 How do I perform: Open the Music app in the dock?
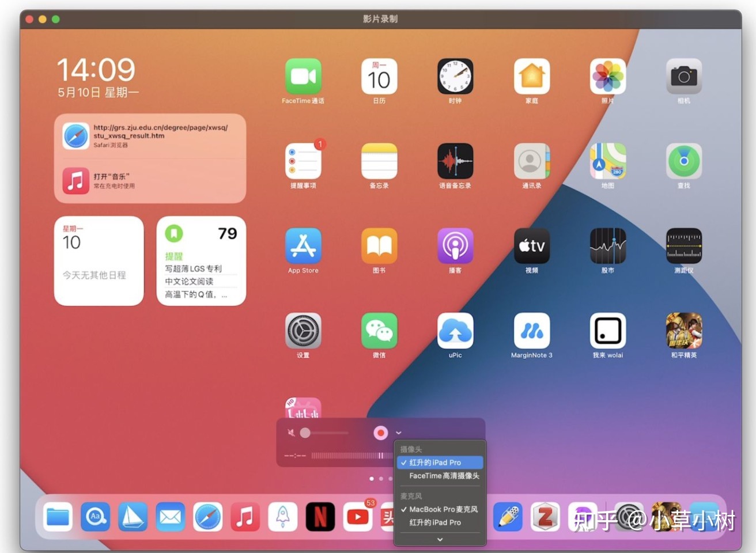[245, 517]
